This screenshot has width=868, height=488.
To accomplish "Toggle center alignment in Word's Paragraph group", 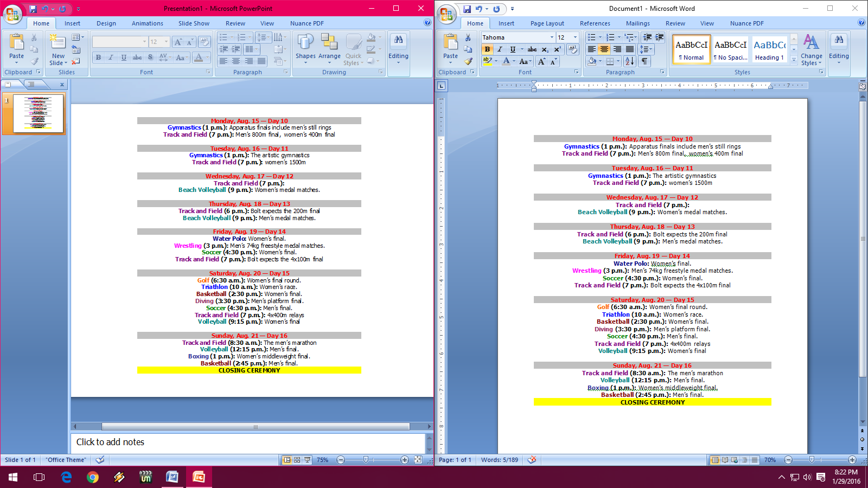I will pos(604,49).
